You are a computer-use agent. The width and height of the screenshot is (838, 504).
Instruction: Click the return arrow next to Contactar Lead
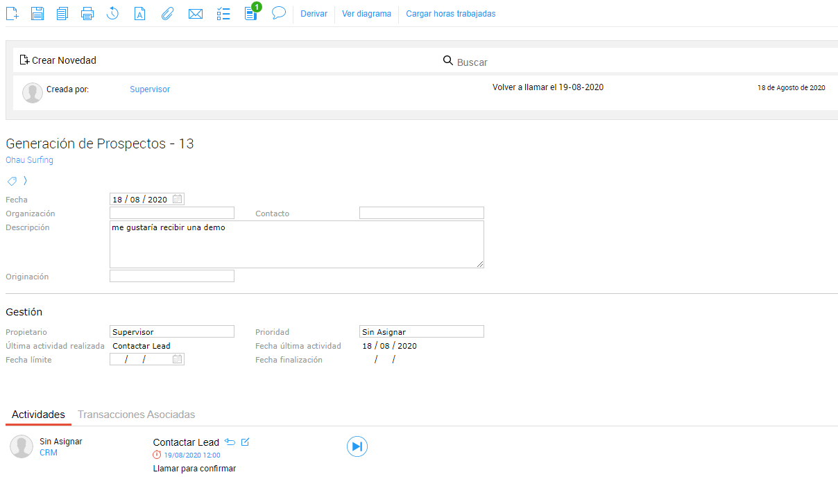point(230,442)
